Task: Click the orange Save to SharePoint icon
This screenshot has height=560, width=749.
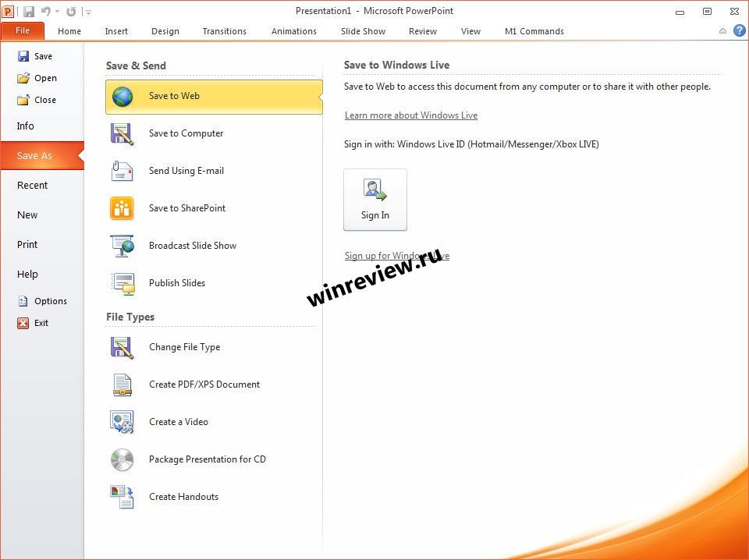Action: [122, 208]
